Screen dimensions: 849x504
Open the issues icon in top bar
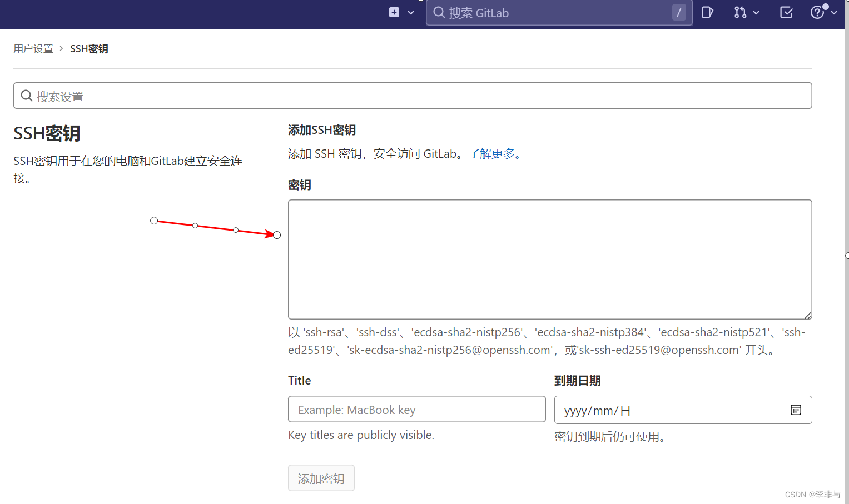[x=707, y=12]
